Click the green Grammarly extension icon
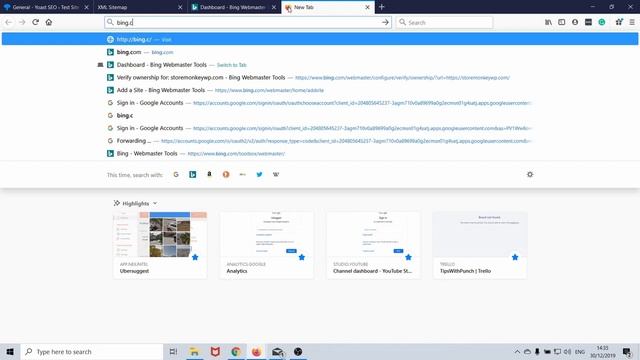Screen dimensions: 640x360 pyautogui.click(x=602, y=22)
